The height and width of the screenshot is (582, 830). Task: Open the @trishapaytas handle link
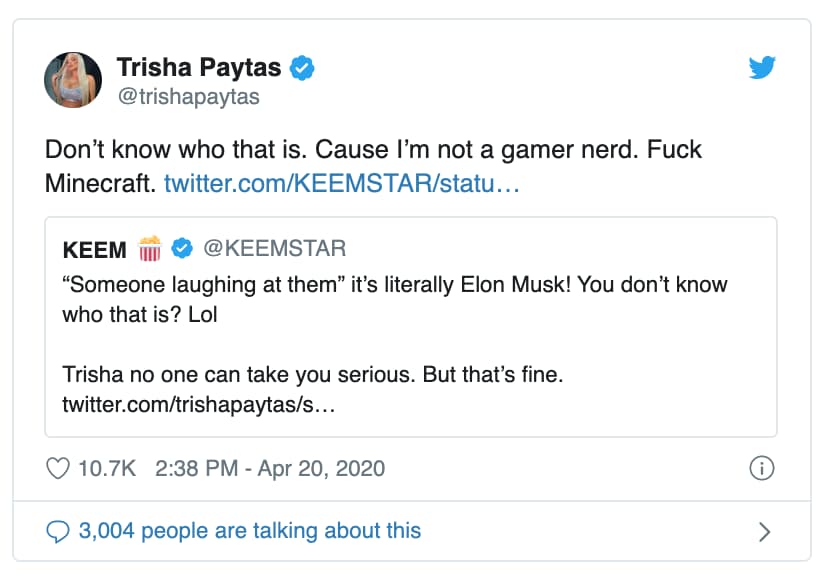[x=188, y=97]
